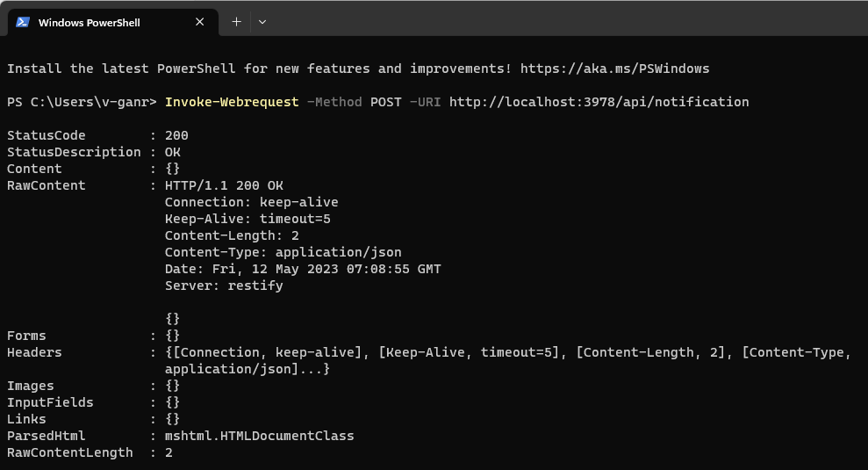Click the Headers output row label
868x470 pixels.
(34, 352)
